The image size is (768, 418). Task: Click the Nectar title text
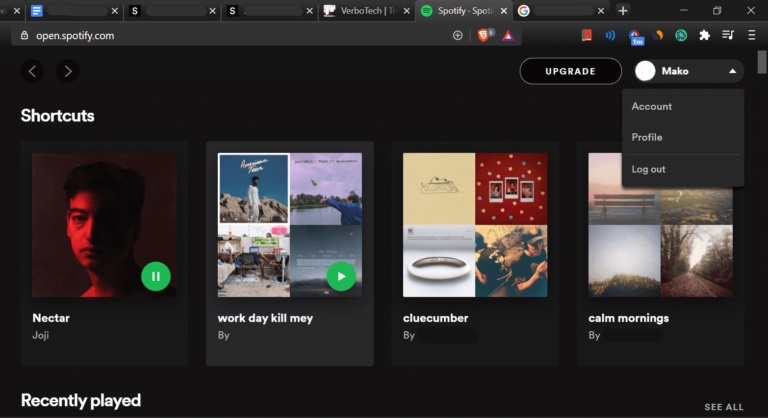pos(51,318)
